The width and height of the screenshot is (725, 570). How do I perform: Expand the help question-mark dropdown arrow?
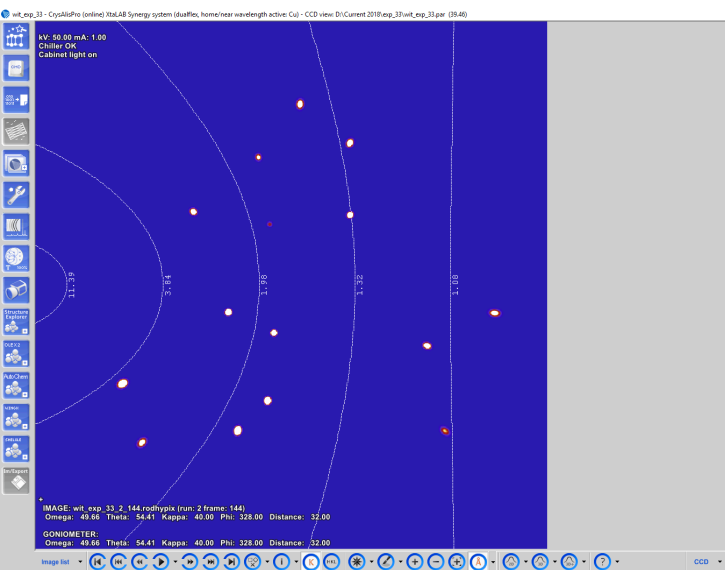coord(618,562)
